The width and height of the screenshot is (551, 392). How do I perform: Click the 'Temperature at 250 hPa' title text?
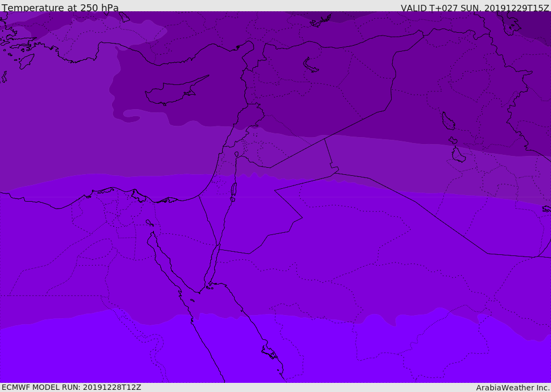[60, 8]
